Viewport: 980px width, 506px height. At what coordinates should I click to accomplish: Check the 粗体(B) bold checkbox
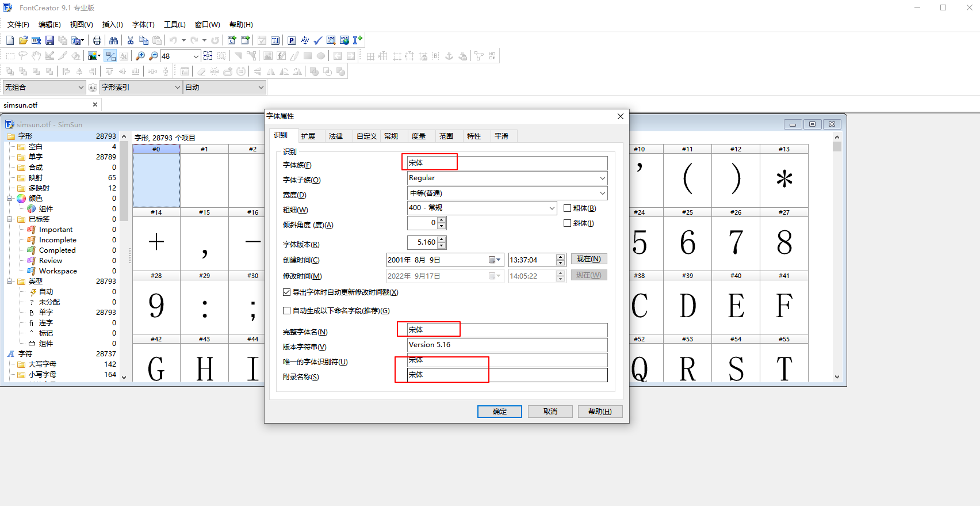(568, 208)
